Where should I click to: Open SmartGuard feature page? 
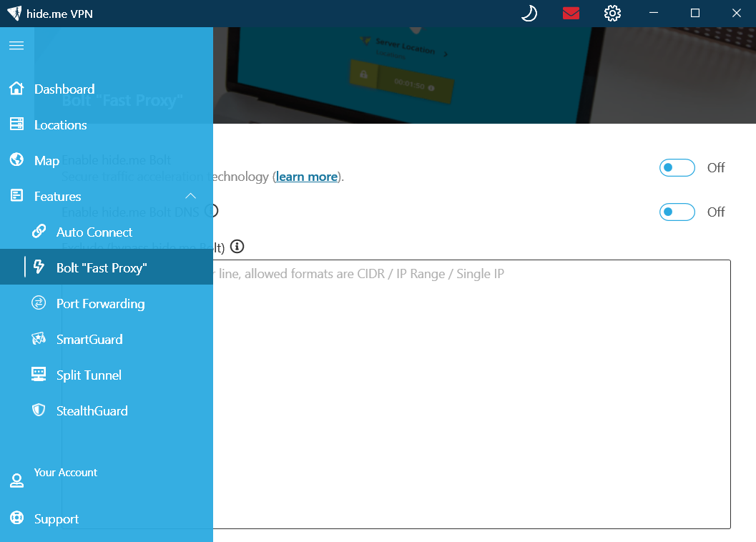[x=107, y=339]
